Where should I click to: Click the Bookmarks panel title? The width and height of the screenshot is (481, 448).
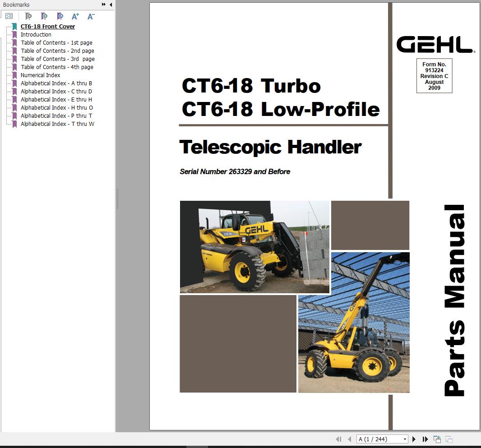point(16,5)
